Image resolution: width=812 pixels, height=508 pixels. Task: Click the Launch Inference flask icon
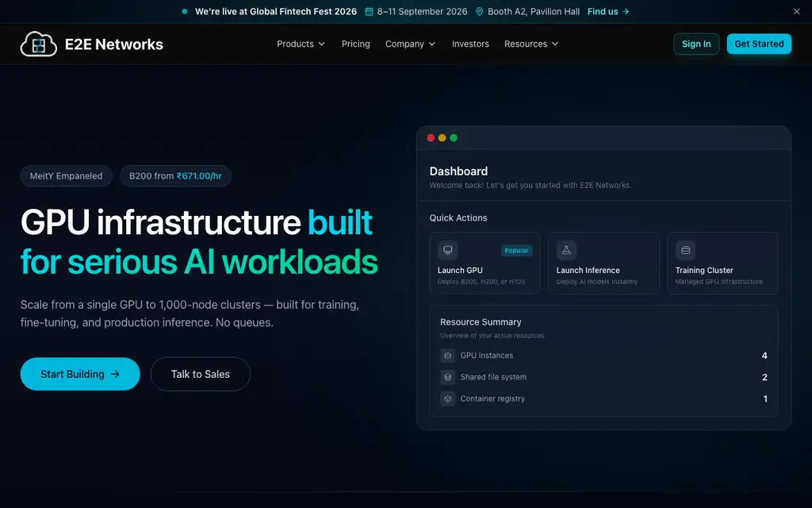coord(566,250)
